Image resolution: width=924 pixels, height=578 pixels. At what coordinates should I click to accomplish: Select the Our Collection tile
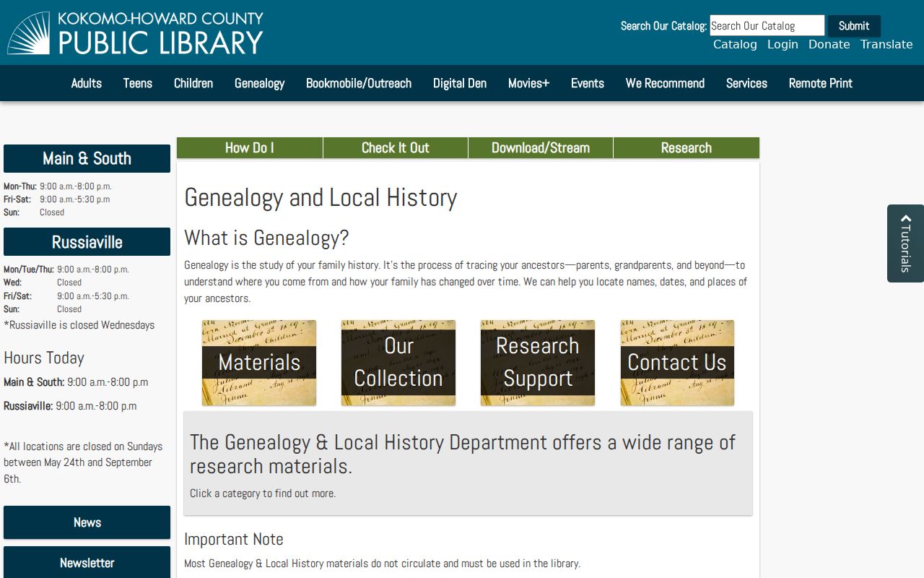pyautogui.click(x=398, y=363)
